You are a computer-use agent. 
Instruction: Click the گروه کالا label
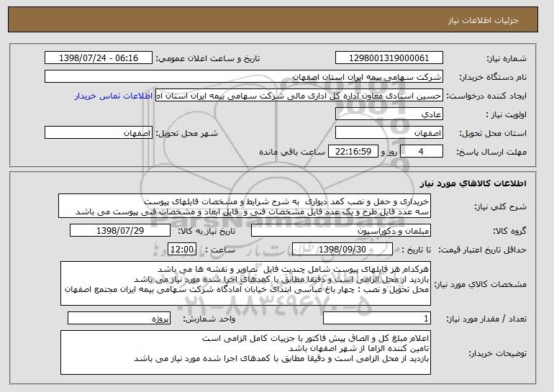tap(509, 231)
